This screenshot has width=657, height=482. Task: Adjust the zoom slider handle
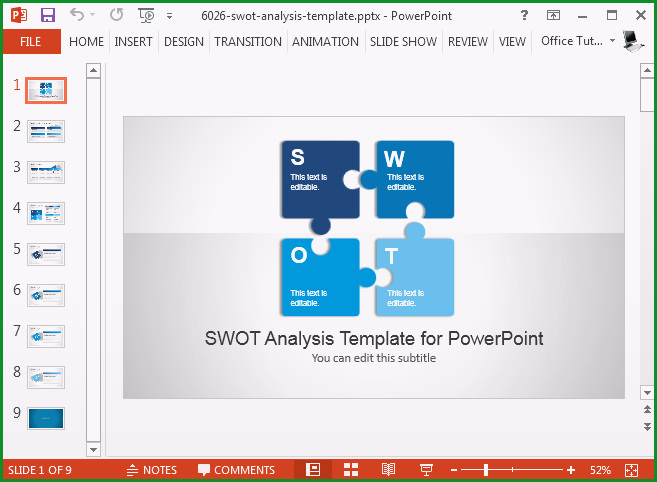[486, 470]
